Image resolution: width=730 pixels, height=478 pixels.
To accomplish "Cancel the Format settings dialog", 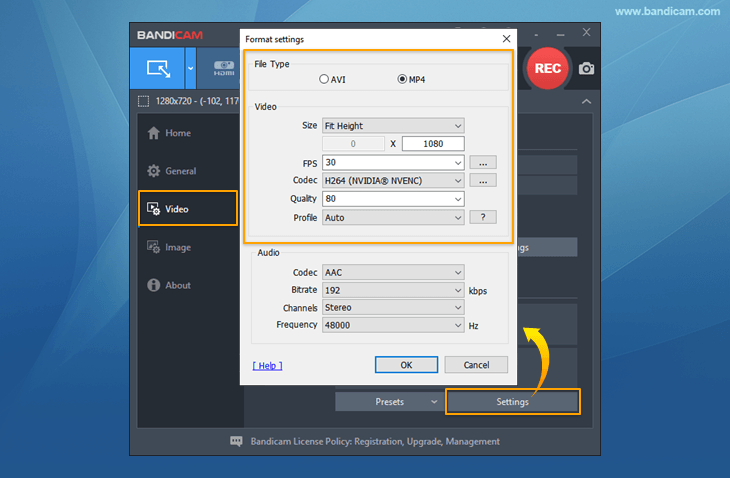I will pyautogui.click(x=476, y=365).
